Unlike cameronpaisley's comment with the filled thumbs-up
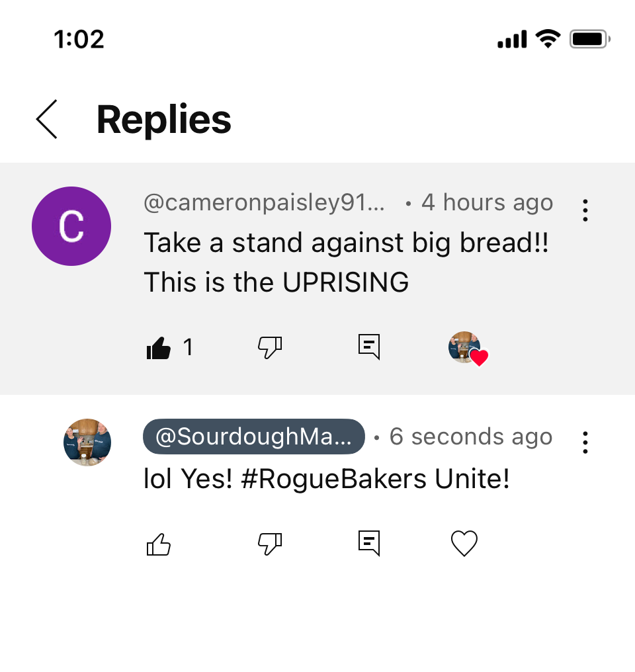 click(159, 347)
